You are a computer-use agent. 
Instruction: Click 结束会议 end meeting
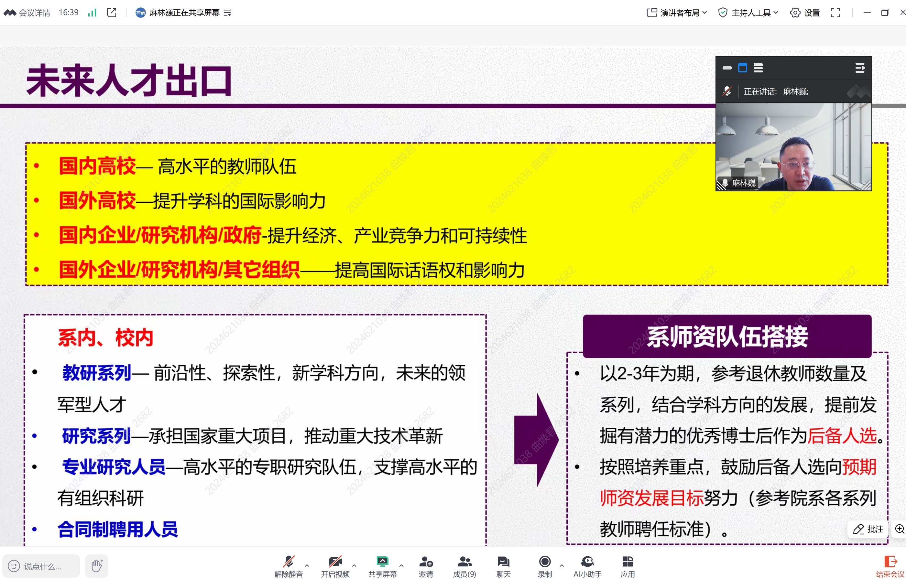(x=890, y=566)
